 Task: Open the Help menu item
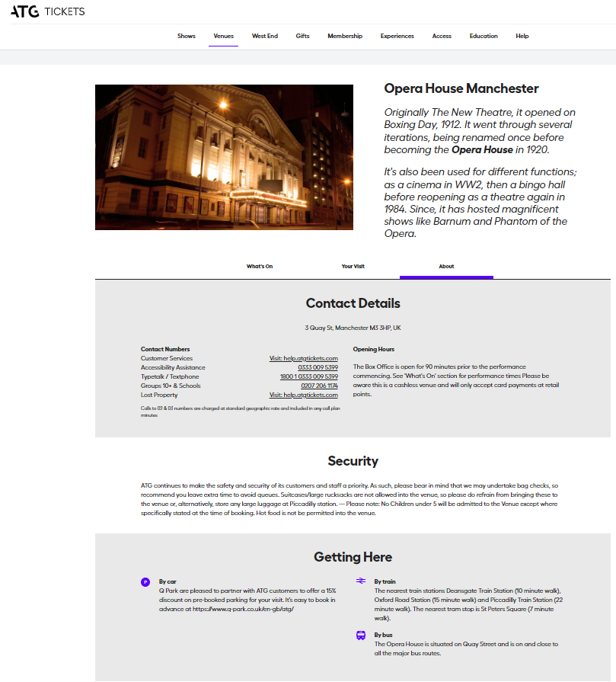point(522,36)
